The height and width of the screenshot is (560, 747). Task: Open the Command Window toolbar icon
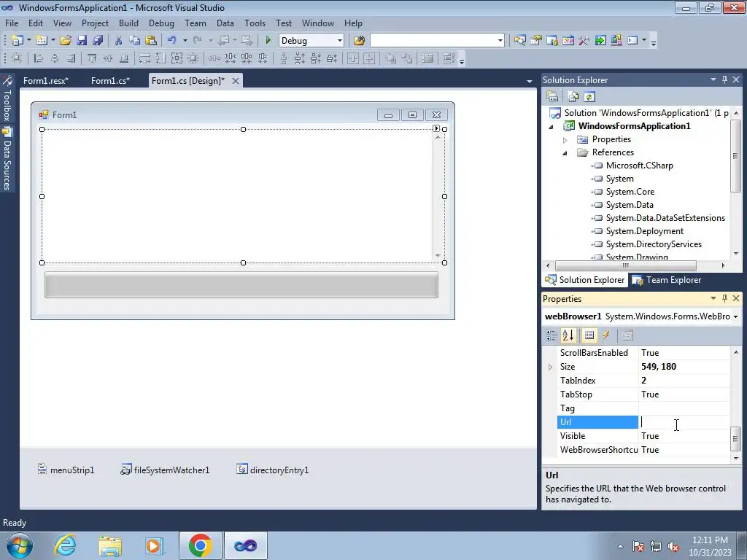pos(632,41)
